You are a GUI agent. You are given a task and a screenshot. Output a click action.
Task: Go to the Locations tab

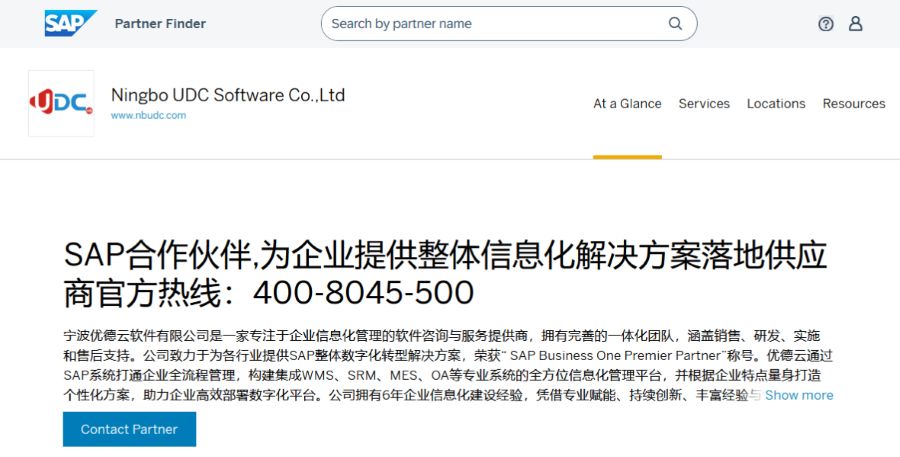tap(776, 104)
